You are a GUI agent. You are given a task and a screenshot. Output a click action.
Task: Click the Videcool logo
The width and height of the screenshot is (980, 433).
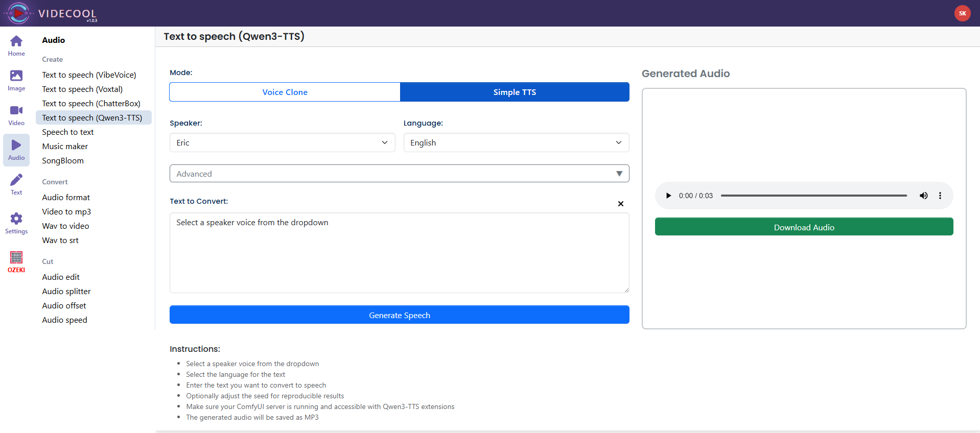click(51, 13)
